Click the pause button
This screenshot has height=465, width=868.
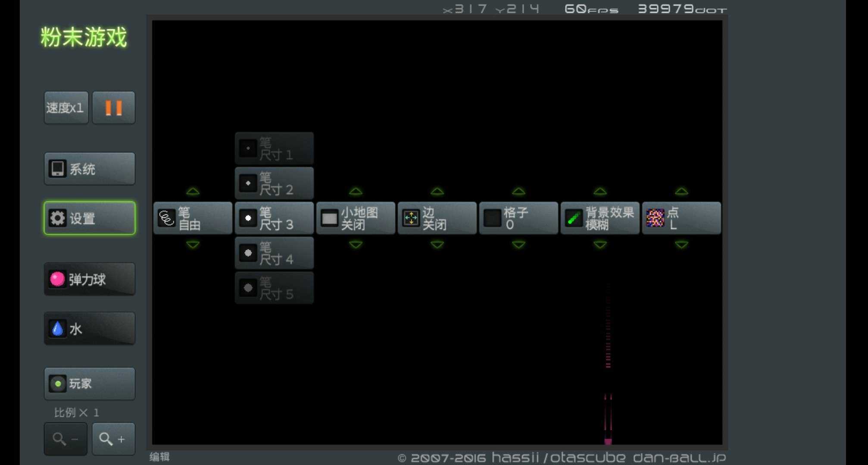113,108
